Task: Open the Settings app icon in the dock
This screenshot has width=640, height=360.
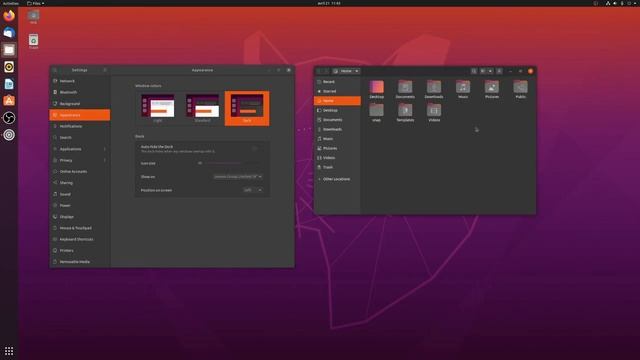Action: pos(9,135)
